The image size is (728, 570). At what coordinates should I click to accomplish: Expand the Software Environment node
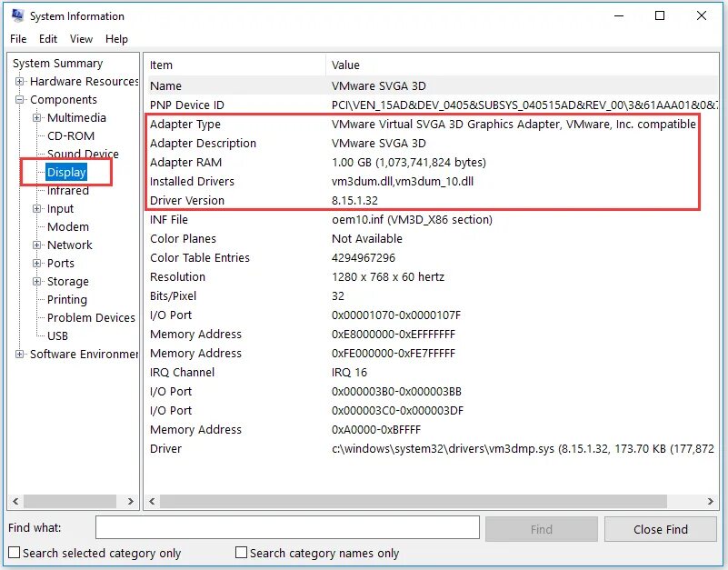[19, 354]
